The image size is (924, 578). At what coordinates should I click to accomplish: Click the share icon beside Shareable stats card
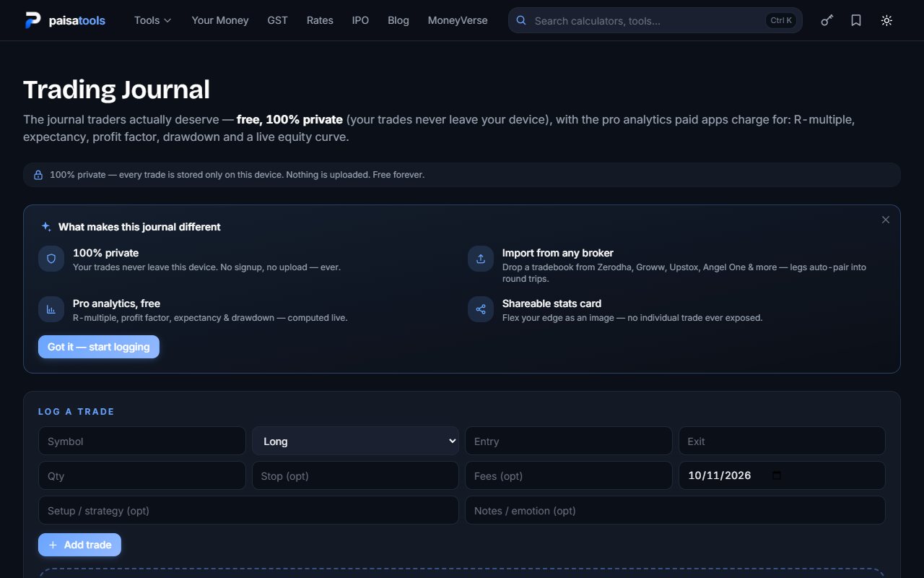pos(481,309)
